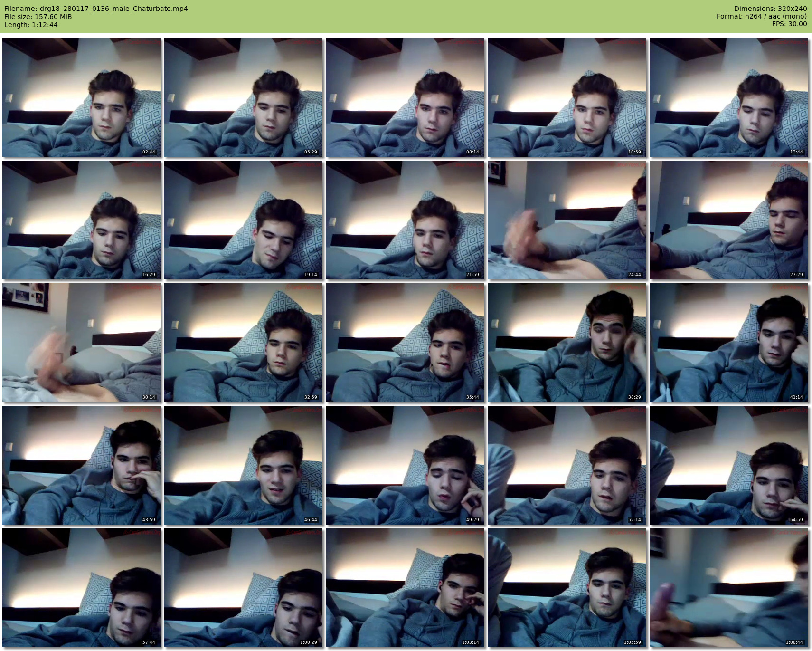Select the thumbnail marked 52:14
Viewport: 812px width, 651px height.
point(567,465)
